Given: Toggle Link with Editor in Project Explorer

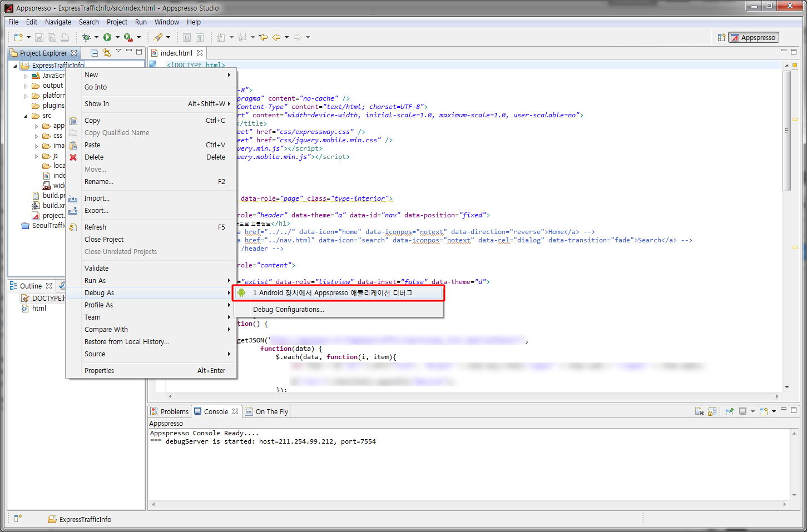Looking at the screenshot, I should [107, 53].
